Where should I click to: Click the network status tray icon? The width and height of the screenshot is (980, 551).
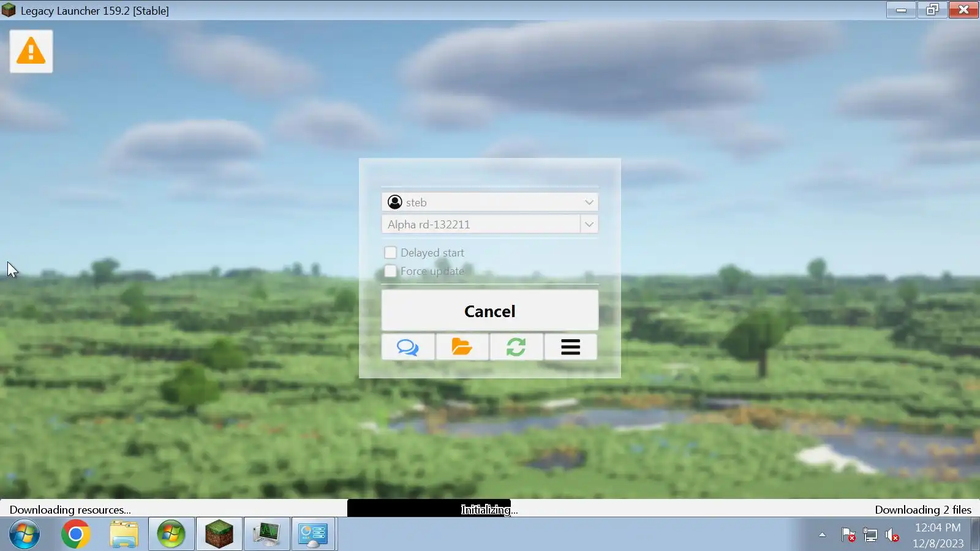pyautogui.click(x=870, y=534)
